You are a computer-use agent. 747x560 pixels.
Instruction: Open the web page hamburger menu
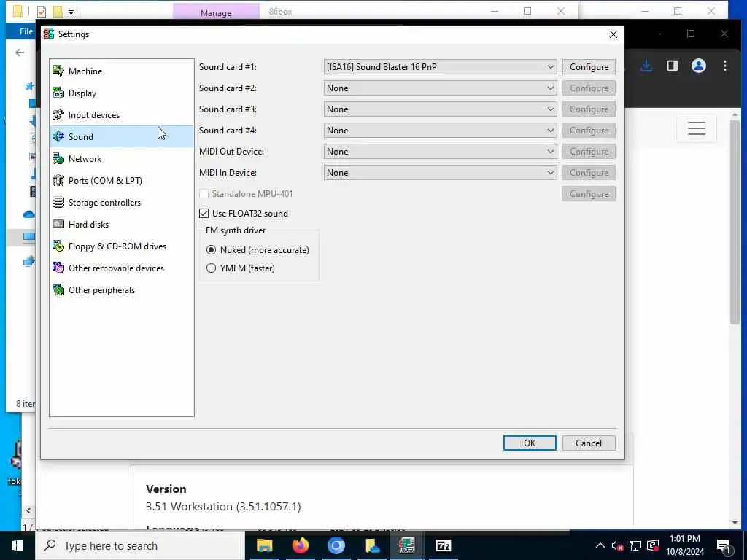point(696,128)
